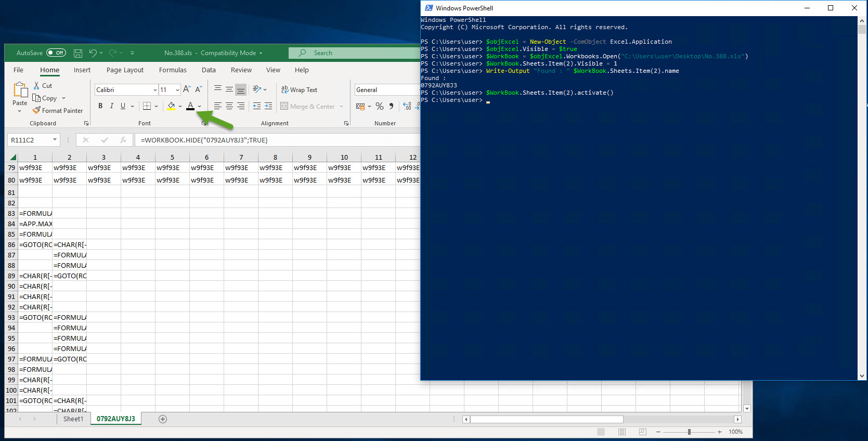The height and width of the screenshot is (441, 868).
Task: Click the Select All corner triangle
Action: tap(12, 157)
